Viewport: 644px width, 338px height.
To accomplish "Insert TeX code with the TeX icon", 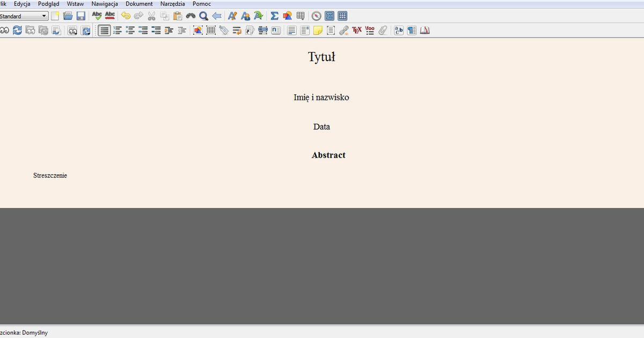I will [x=356, y=31].
